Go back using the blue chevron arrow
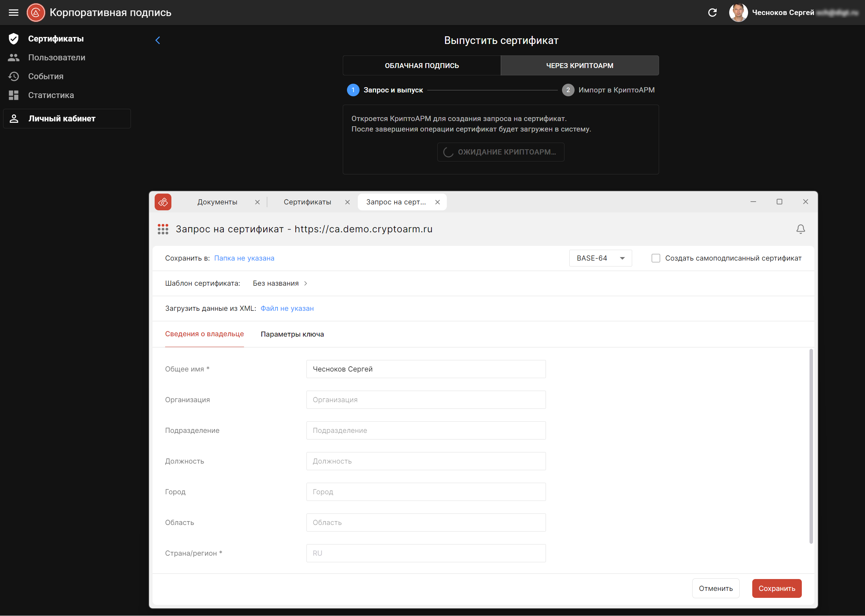 point(157,40)
